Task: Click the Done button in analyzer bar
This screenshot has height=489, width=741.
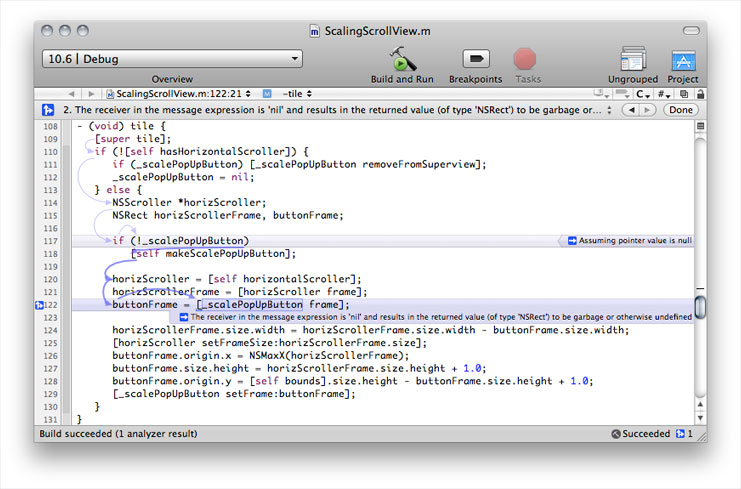Action: (680, 109)
